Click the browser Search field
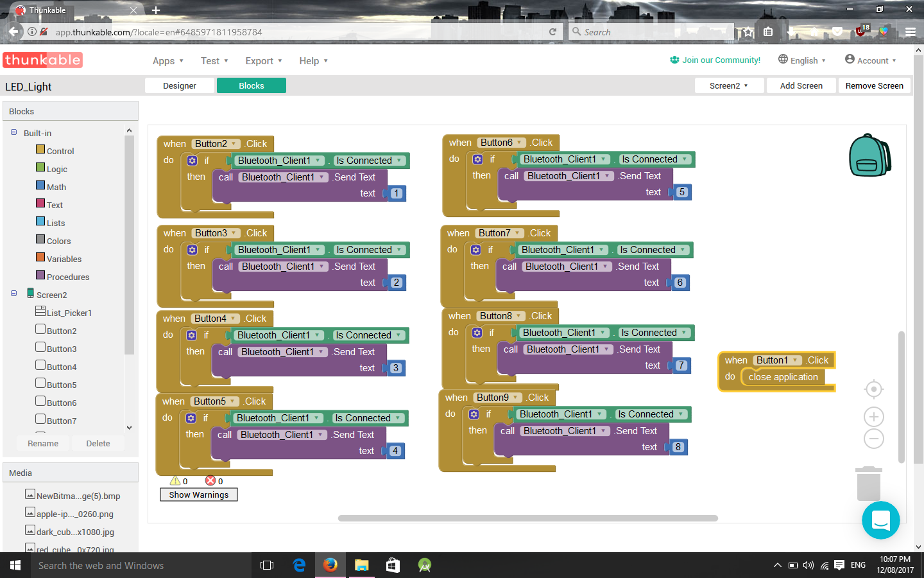This screenshot has width=924, height=578. 651,31
